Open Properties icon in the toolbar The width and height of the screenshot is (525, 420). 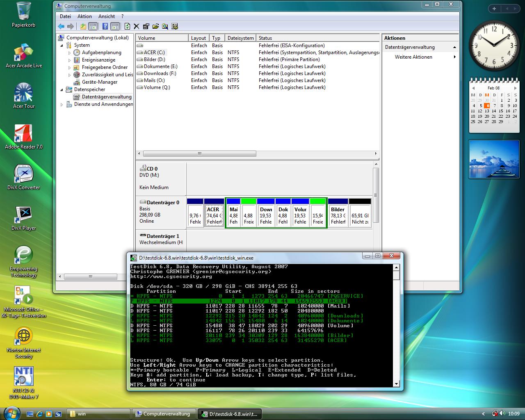(x=146, y=27)
